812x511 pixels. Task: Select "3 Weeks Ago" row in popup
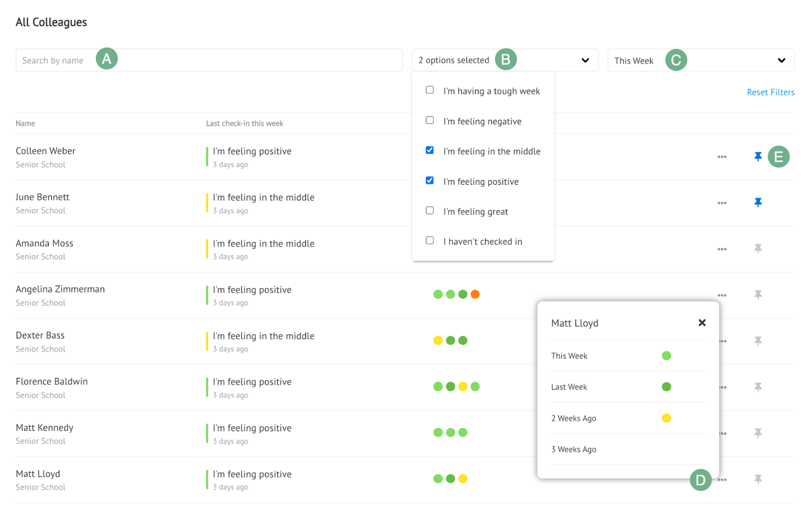pos(628,450)
